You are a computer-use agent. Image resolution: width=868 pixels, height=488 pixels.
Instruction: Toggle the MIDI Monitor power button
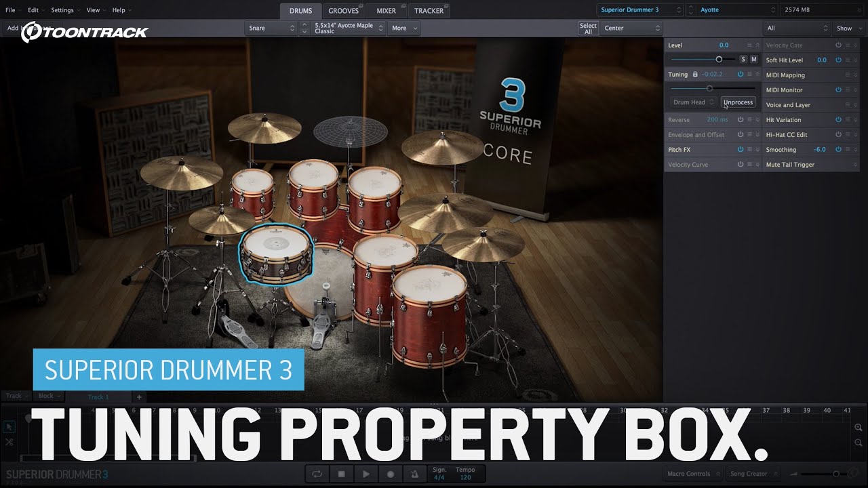[838, 90]
